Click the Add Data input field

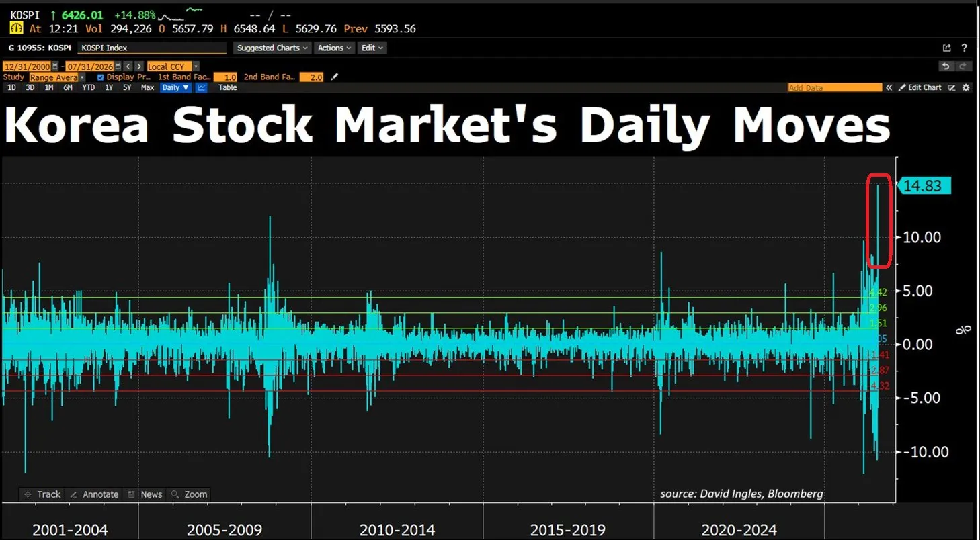[835, 87]
